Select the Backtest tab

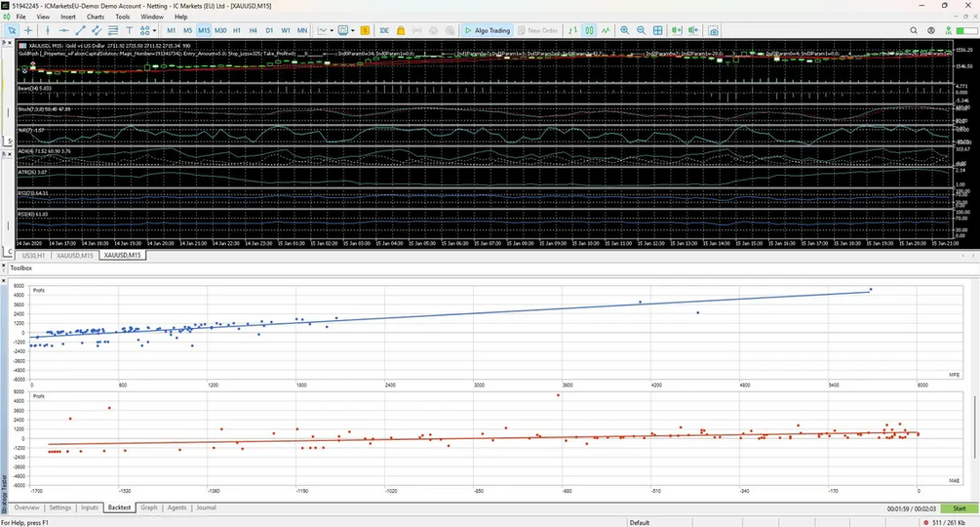119,507
